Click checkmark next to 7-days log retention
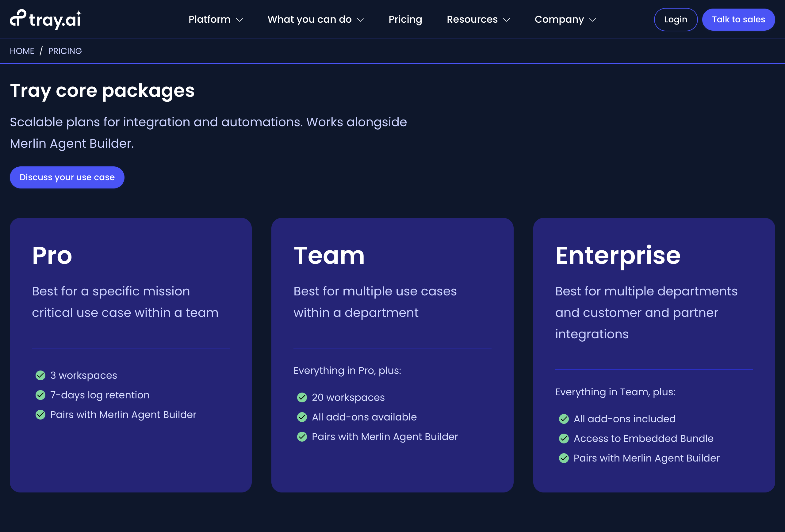 (x=40, y=395)
